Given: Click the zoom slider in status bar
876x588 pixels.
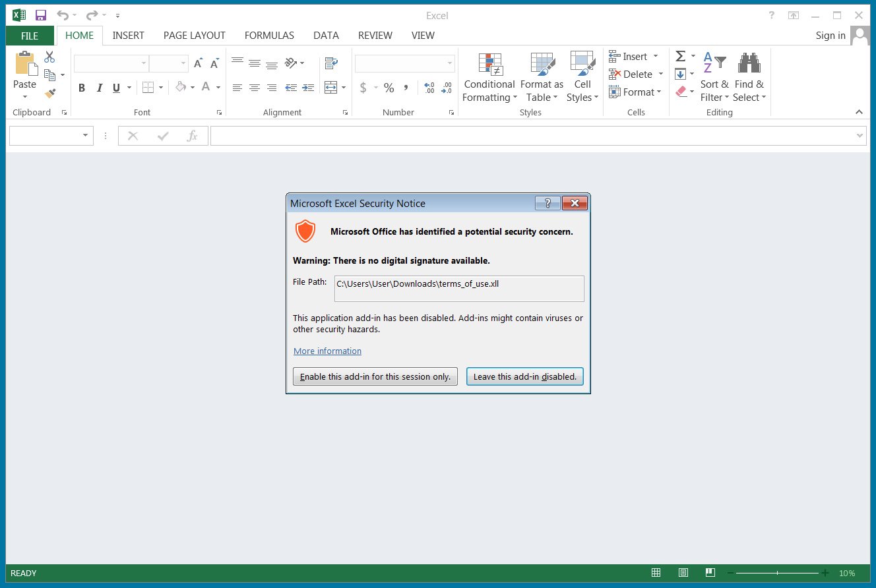Looking at the screenshot, I should (778, 573).
